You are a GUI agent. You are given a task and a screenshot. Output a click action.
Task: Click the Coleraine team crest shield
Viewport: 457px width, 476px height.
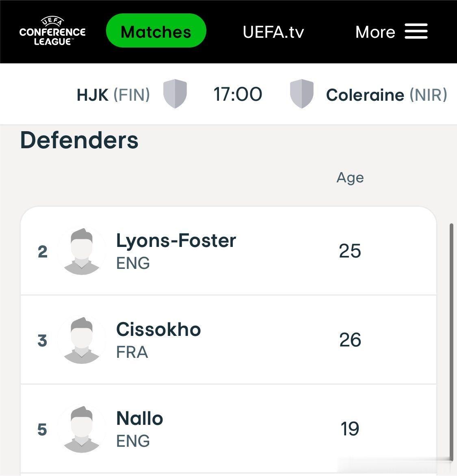[301, 94]
